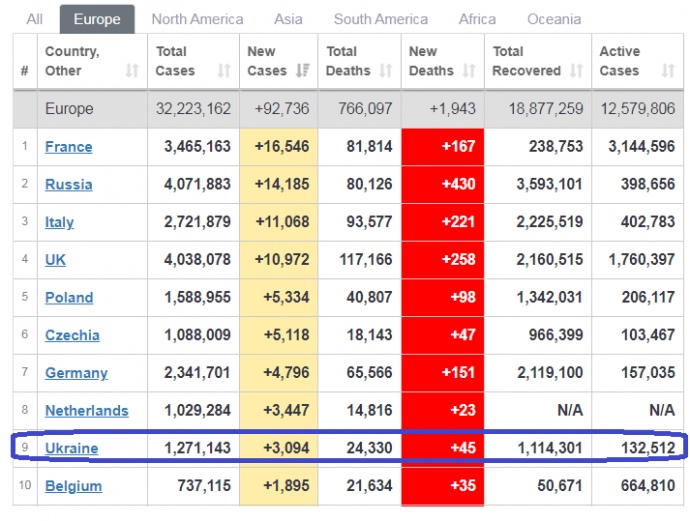This screenshot has height=521, width=690.
Task: Click sort icon in New Cases header
Action: pos(303,71)
